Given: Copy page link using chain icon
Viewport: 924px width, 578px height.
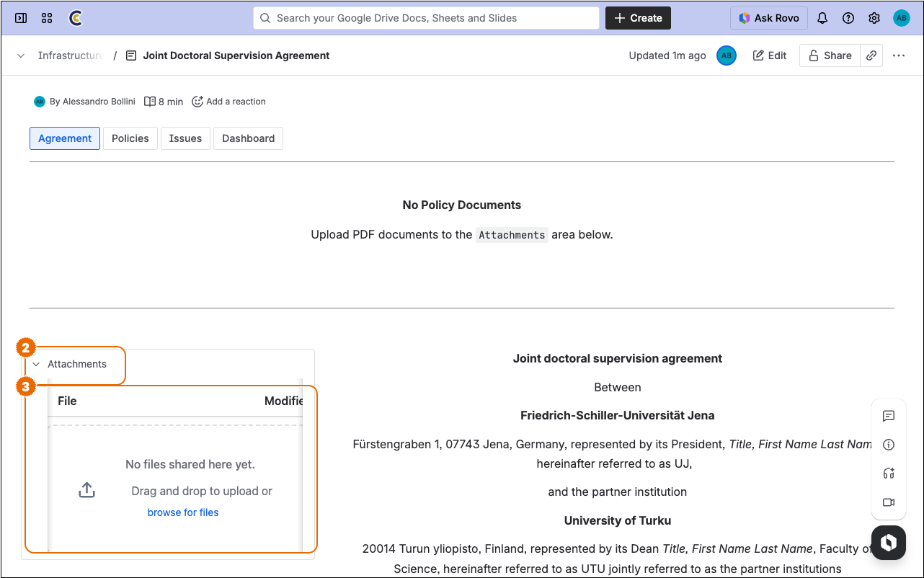Looking at the screenshot, I should (x=871, y=55).
